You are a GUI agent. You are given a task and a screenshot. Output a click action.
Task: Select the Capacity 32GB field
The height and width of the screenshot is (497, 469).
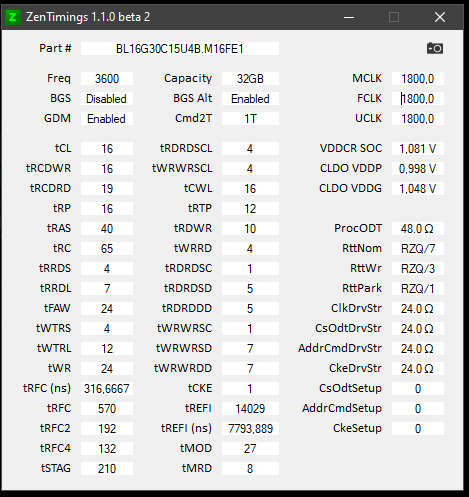(x=250, y=79)
